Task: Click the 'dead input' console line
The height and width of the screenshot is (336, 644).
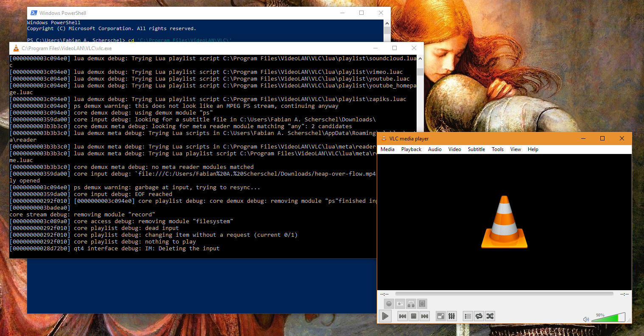Action: [94, 228]
